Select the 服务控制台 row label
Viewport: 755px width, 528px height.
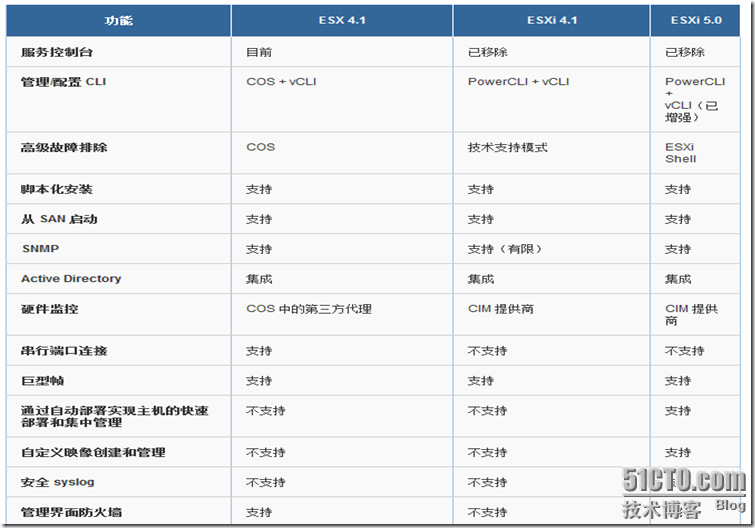[56, 52]
